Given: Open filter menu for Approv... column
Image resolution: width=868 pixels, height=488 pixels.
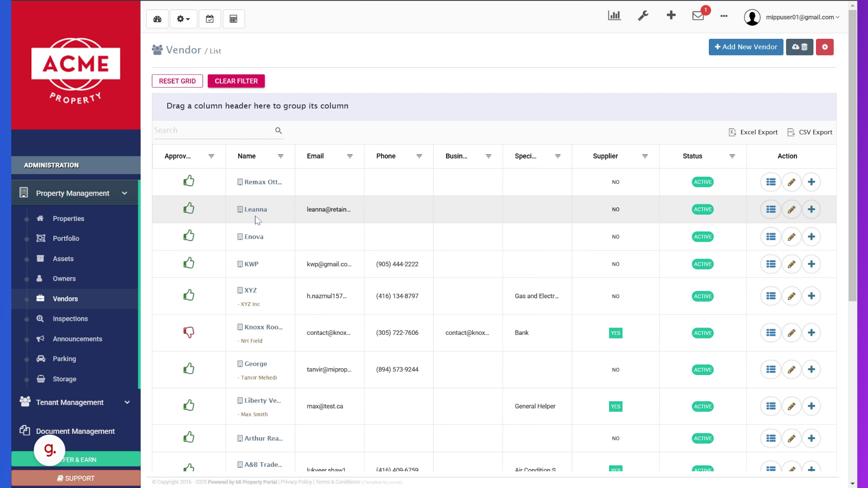Looking at the screenshot, I should [x=211, y=156].
